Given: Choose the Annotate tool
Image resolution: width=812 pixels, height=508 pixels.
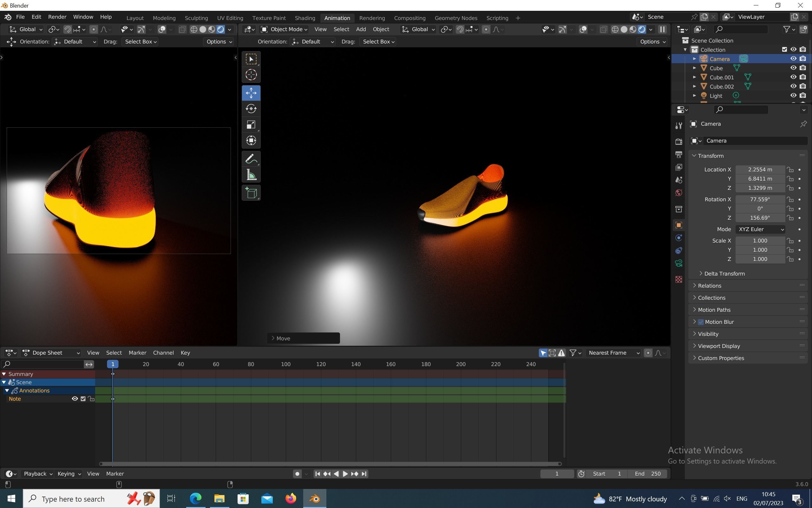Looking at the screenshot, I should pyautogui.click(x=251, y=159).
